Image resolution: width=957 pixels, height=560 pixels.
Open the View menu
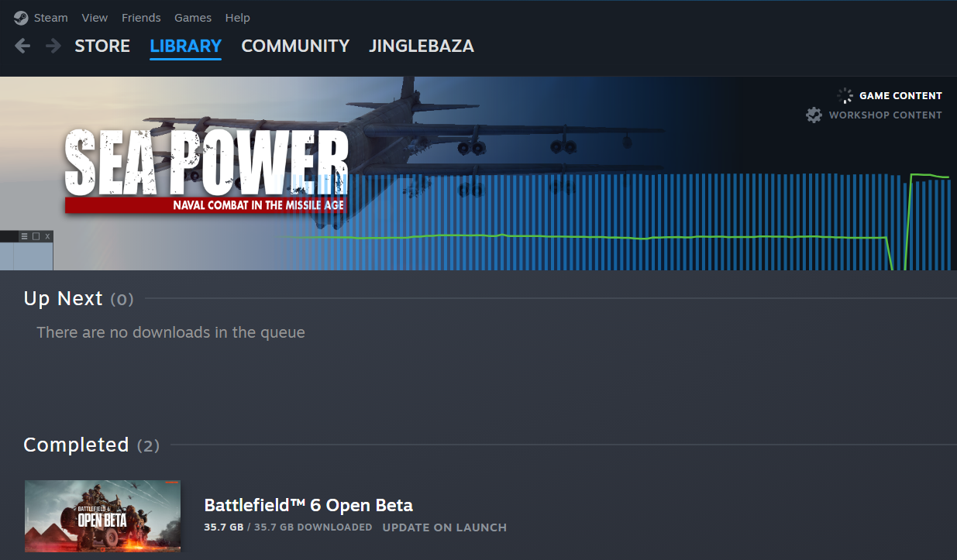(x=95, y=18)
